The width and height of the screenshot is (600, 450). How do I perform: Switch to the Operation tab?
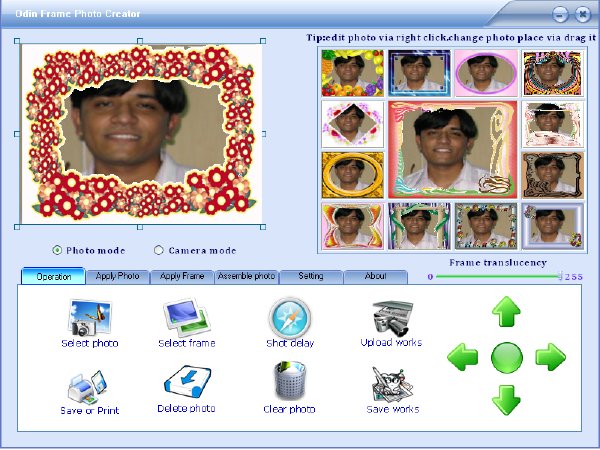(53, 276)
